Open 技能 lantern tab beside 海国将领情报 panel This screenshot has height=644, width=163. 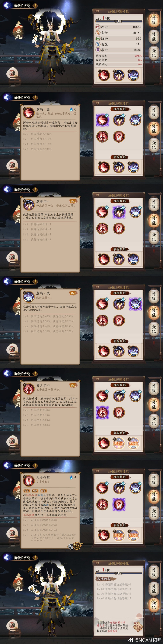tap(154, 37)
